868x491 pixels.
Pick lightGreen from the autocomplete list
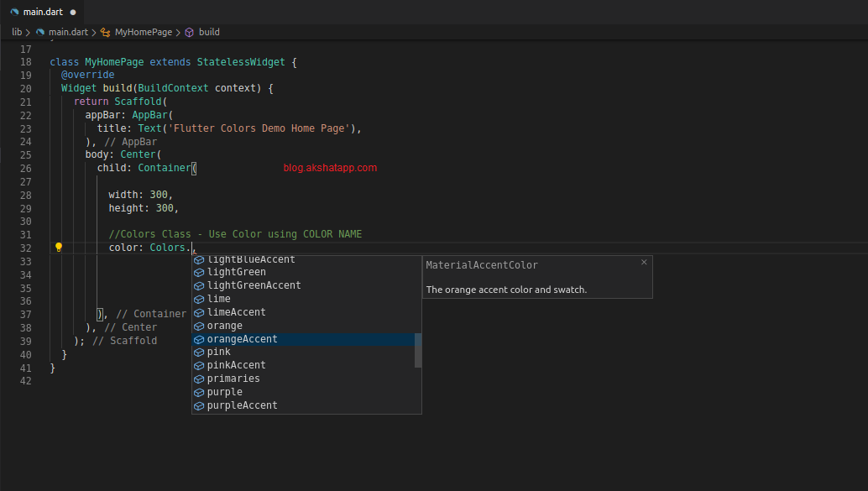pyautogui.click(x=236, y=272)
